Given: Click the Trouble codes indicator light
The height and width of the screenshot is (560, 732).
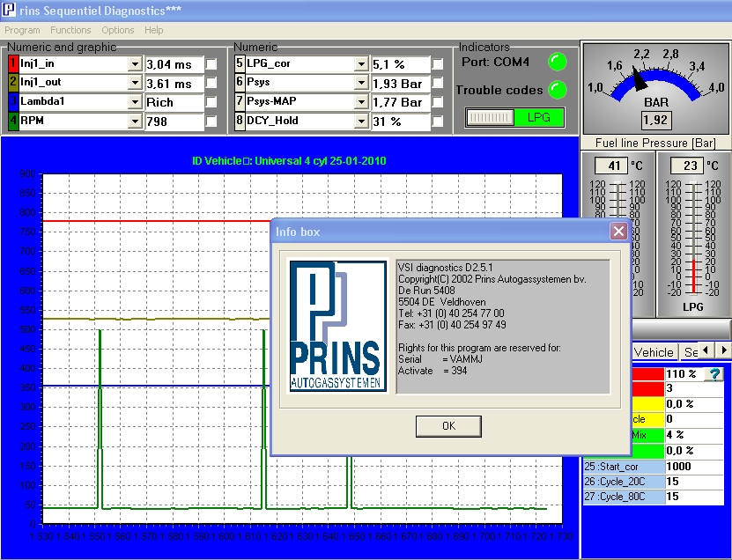Looking at the screenshot, I should tap(557, 90).
